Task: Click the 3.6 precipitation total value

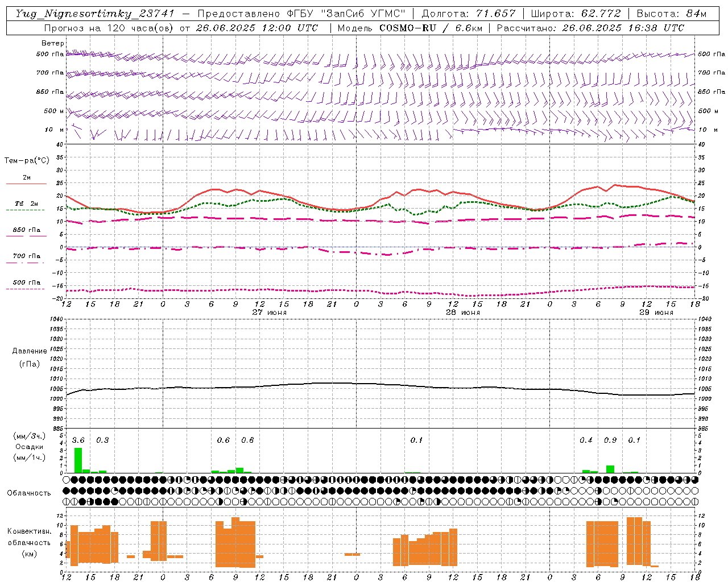Action: tap(78, 440)
